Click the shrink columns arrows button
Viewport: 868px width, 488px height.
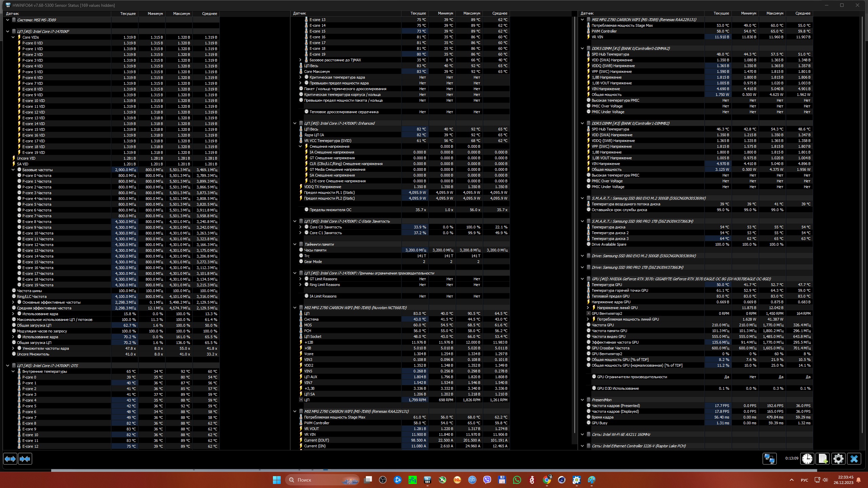[25, 459]
